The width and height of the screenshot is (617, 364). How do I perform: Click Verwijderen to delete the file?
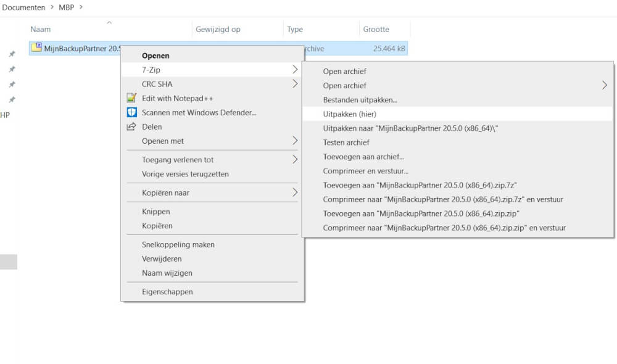coord(162,259)
